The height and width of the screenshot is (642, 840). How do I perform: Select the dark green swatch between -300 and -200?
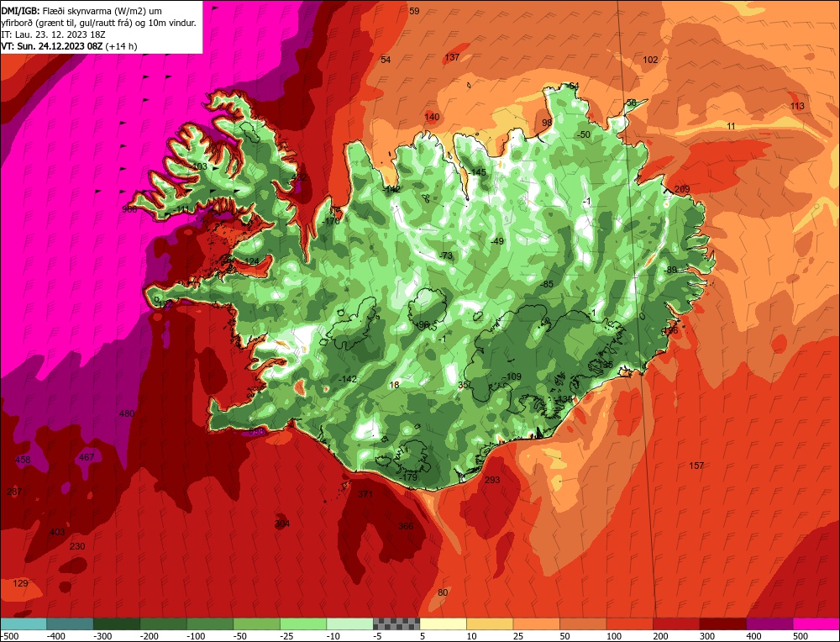click(x=116, y=624)
